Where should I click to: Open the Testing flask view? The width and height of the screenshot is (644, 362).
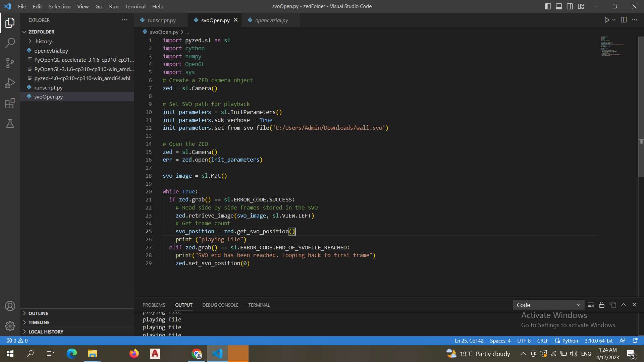tap(10, 123)
